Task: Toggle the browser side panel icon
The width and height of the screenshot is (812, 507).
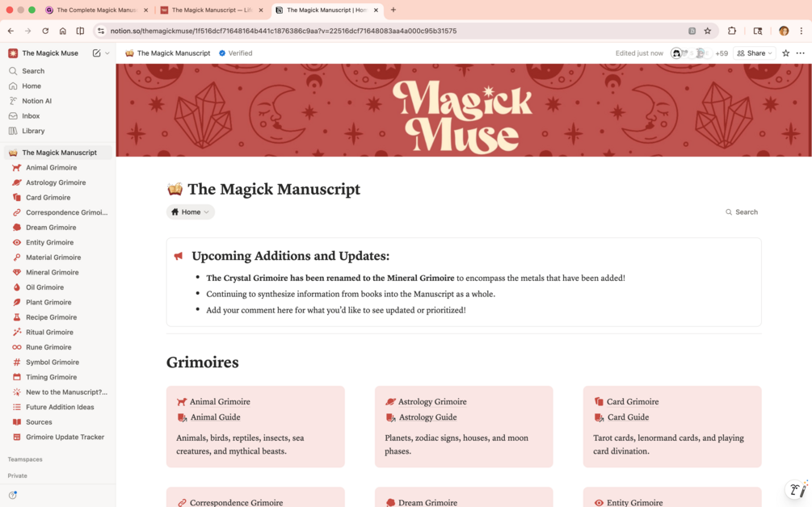Action: 758,31
